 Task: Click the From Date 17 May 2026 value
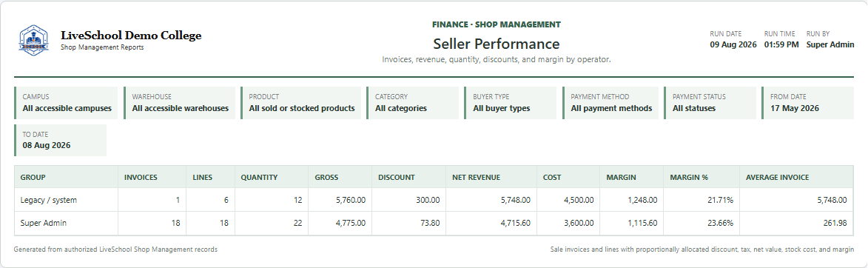pyautogui.click(x=795, y=109)
